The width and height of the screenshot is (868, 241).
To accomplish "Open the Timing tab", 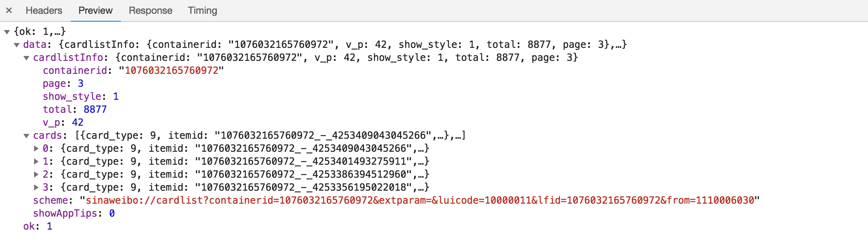I will tap(202, 11).
